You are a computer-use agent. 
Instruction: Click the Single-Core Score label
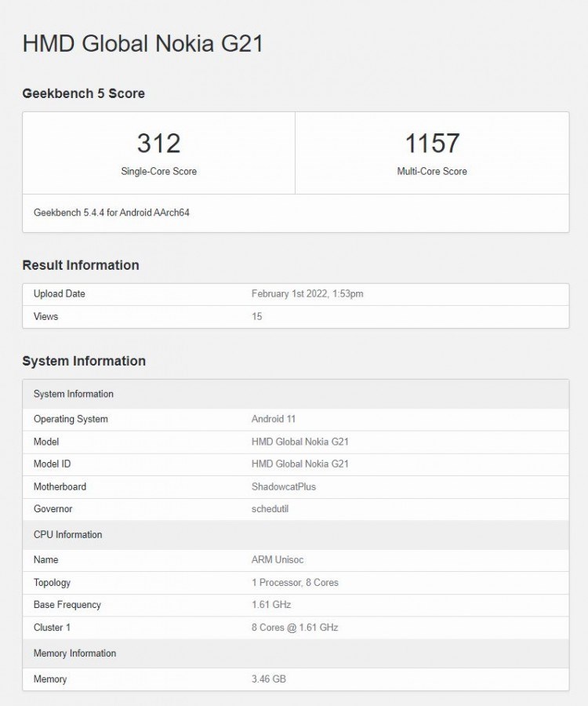159,171
